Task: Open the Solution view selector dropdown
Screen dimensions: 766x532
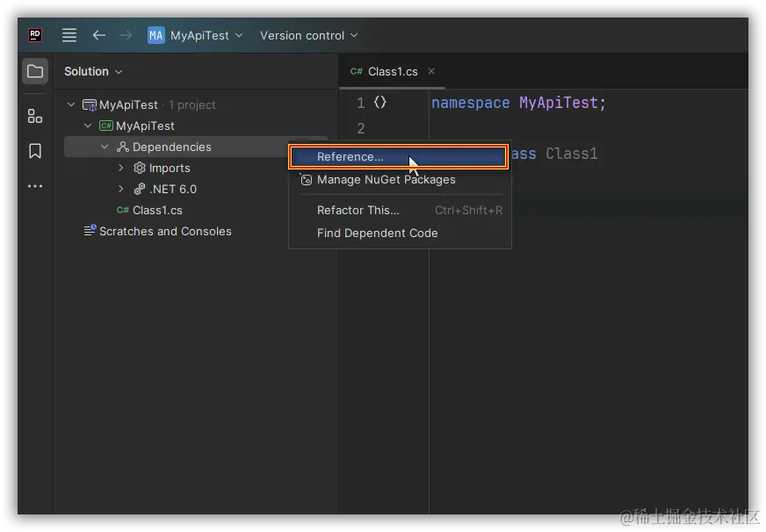Action: pyautogui.click(x=93, y=71)
